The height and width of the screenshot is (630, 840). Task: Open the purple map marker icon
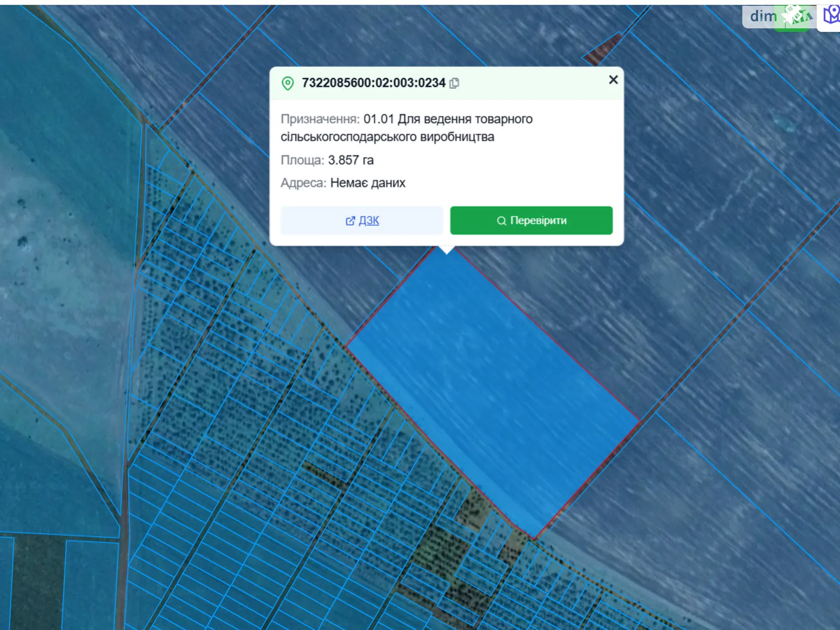point(831,16)
